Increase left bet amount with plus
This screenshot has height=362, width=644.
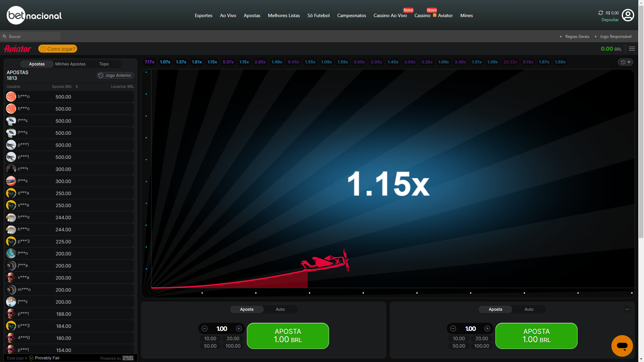239,329
